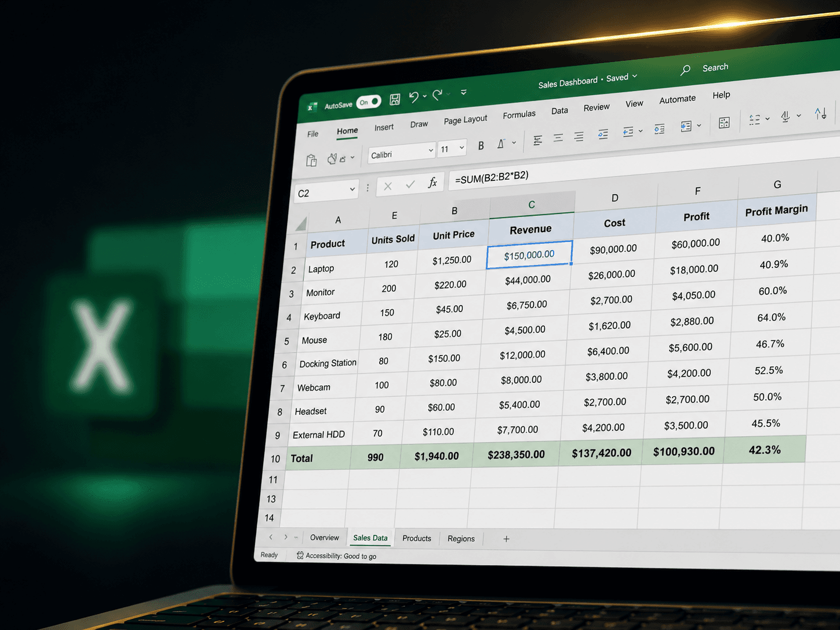
Task: Click the Center alignment icon
Action: point(558,138)
